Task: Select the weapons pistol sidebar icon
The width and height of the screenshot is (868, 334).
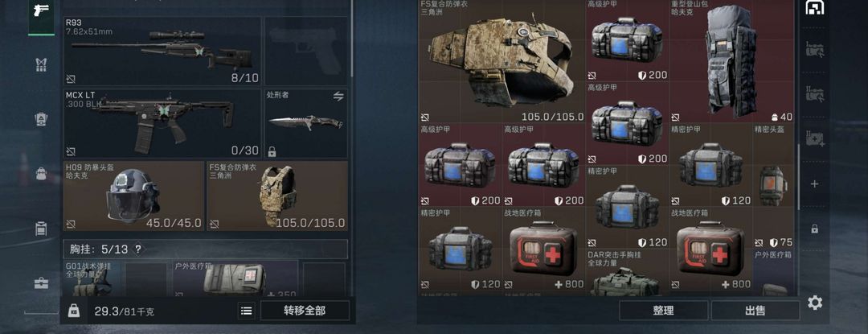Action: point(42,10)
